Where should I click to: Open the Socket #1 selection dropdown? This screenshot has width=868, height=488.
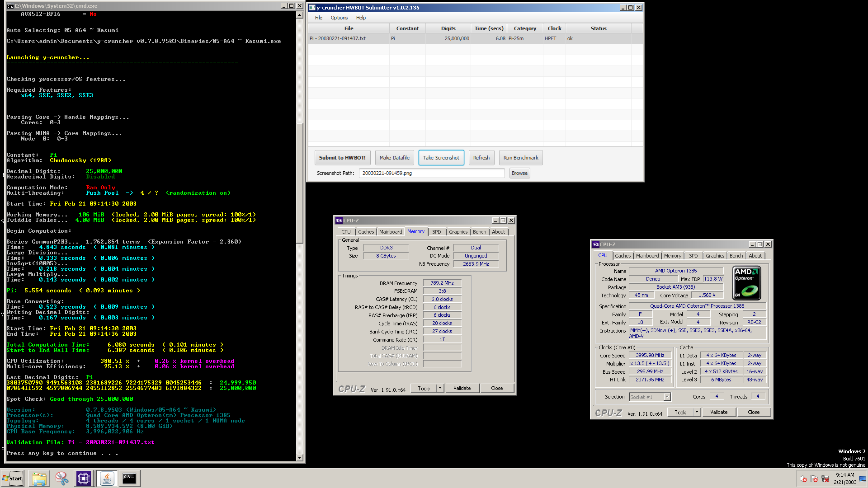(649, 397)
